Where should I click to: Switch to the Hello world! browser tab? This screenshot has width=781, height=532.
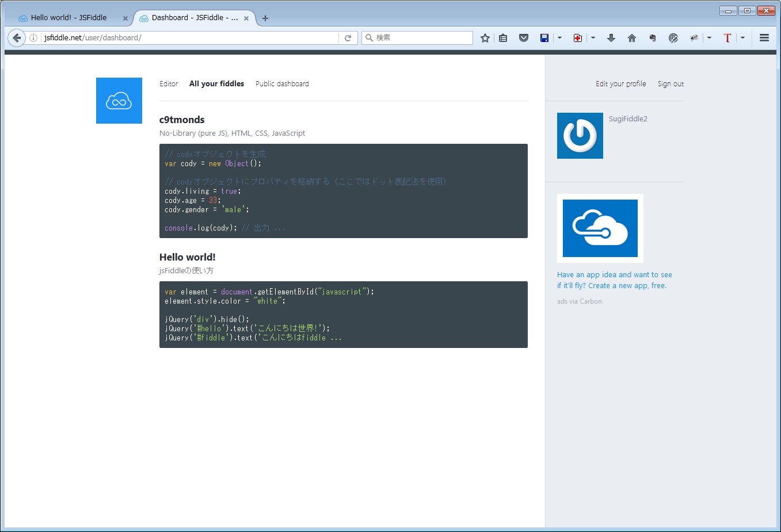(68, 18)
